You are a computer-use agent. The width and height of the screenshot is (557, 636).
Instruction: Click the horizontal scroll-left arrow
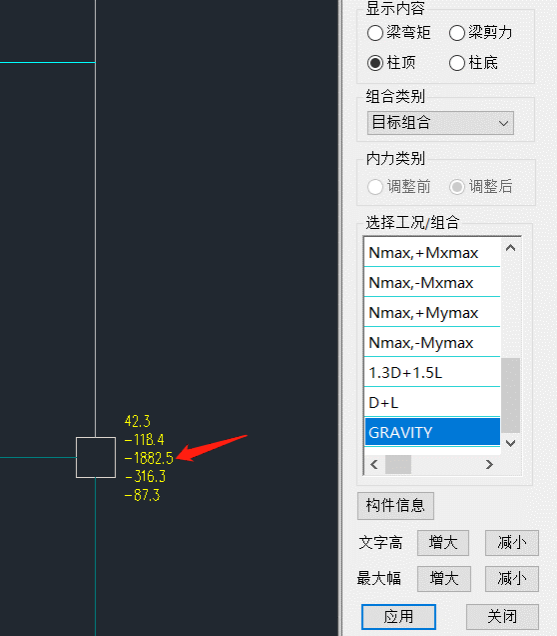pyautogui.click(x=374, y=464)
